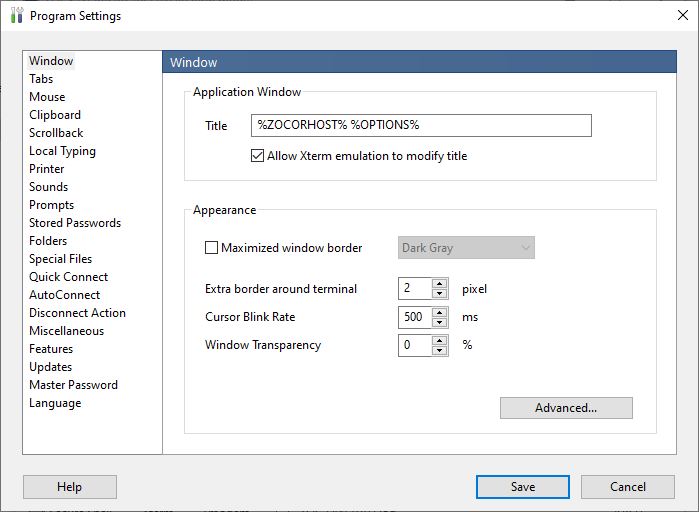The height and width of the screenshot is (512, 699).
Task: Close the Program Settings dialog
Action: pos(683,15)
